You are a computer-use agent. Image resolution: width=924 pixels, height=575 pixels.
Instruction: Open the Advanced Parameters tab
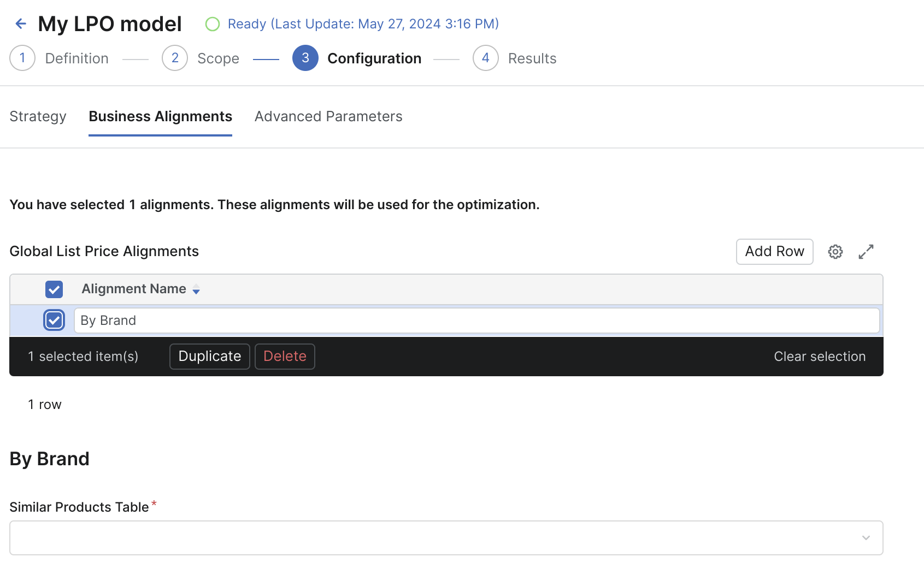328,116
